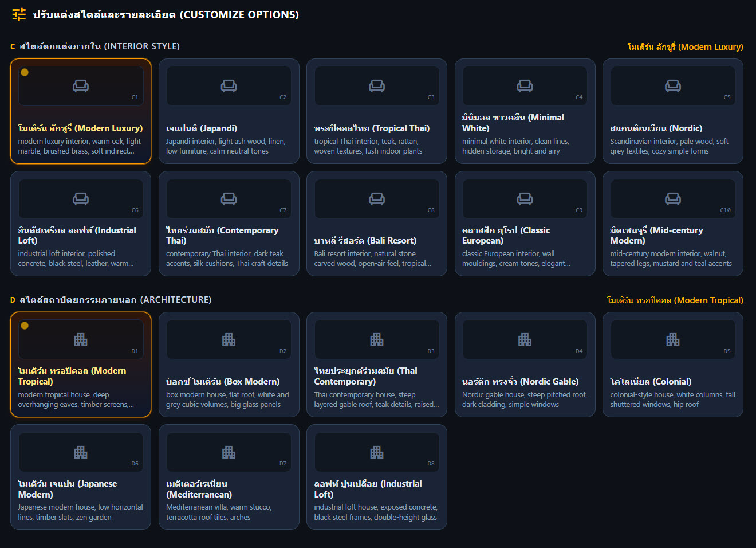The height and width of the screenshot is (548, 756).
Task: Click the sofa icon in Bali Resort card
Action: click(x=377, y=198)
